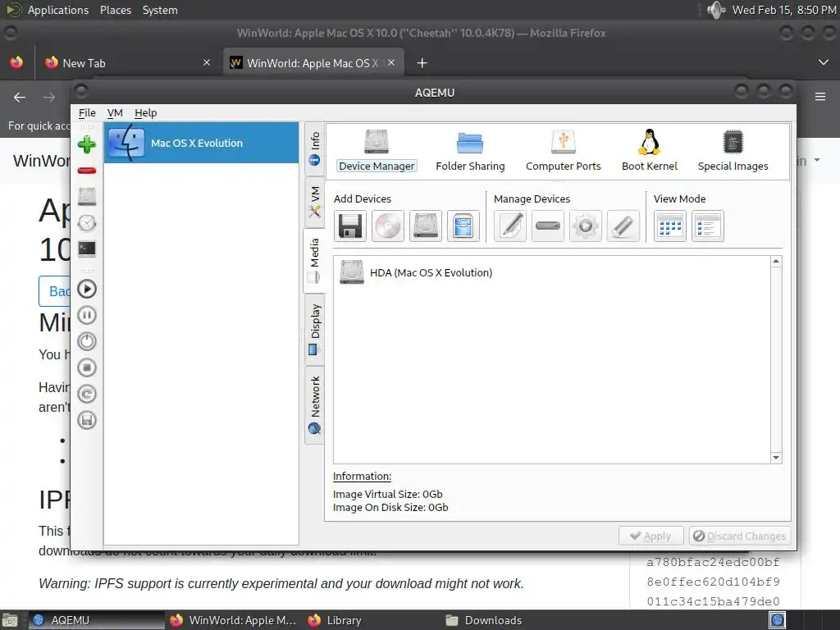
Task: Reset the VM with circular arrow icon
Action: pos(87,394)
